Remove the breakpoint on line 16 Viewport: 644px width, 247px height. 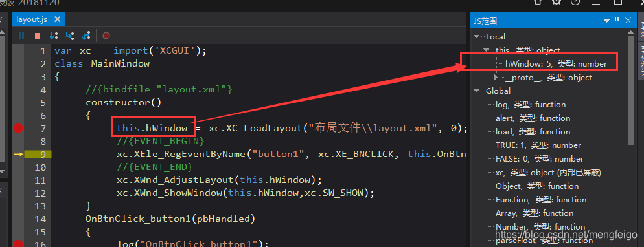point(17,244)
